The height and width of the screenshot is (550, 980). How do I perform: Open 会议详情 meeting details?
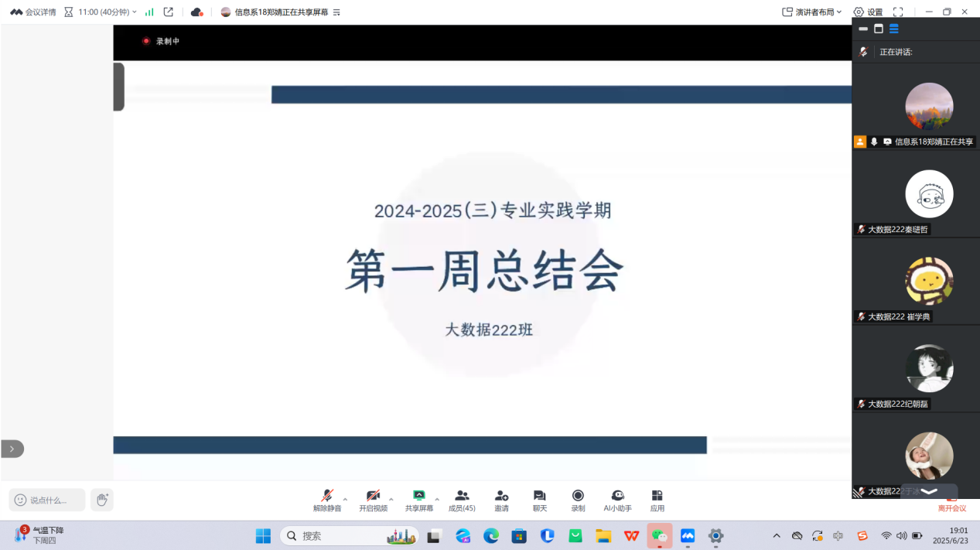pyautogui.click(x=33, y=12)
